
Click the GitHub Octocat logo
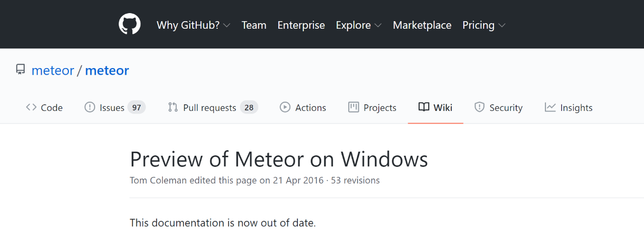pos(130,24)
